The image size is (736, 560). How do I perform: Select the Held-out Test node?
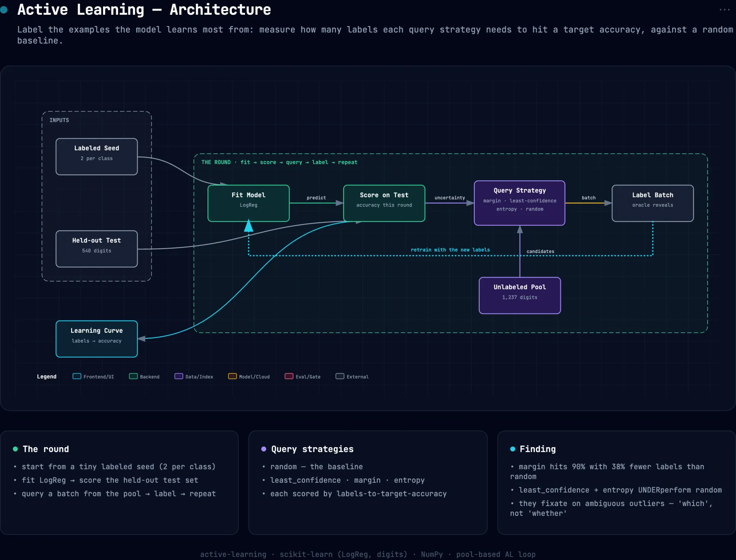(x=96, y=249)
